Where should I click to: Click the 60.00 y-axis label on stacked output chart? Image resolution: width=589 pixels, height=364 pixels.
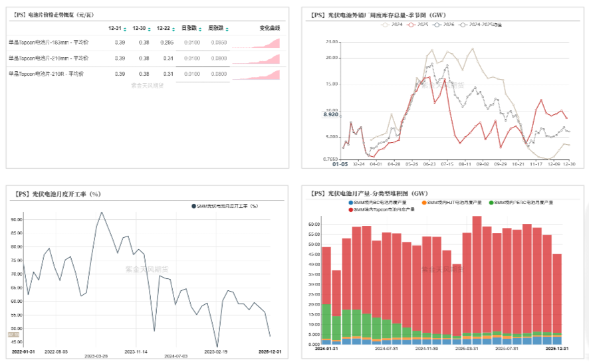[x=314, y=225]
